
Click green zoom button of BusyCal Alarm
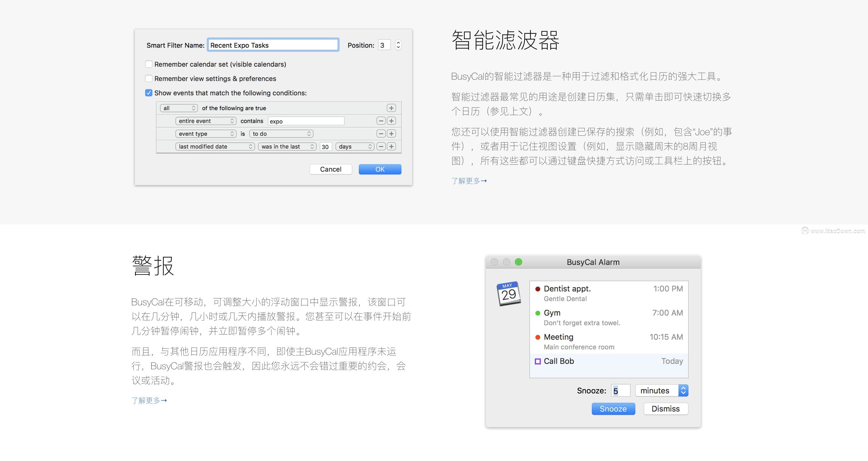pyautogui.click(x=519, y=262)
